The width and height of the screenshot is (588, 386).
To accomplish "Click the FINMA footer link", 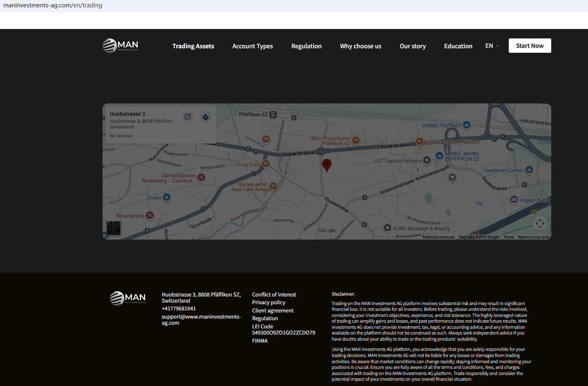I will [260, 341].
